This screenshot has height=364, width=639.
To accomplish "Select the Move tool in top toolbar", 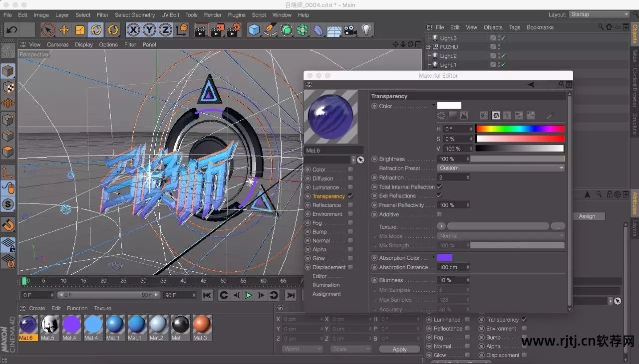I will point(64,30).
